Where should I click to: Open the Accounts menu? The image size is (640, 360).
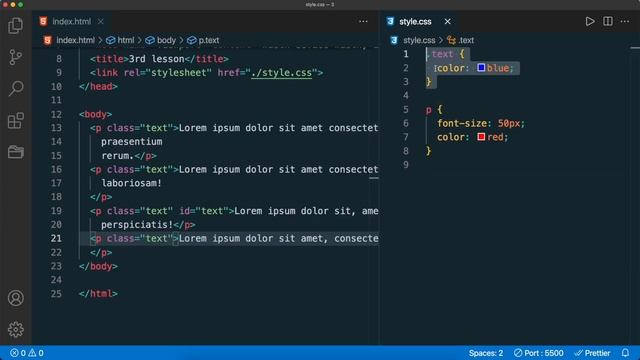point(16,298)
